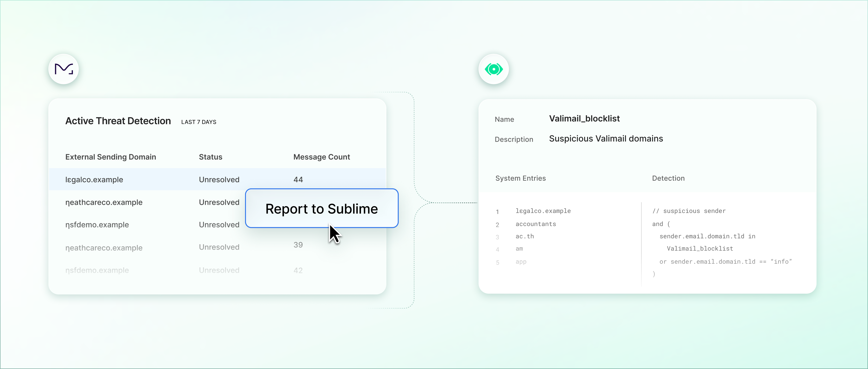This screenshot has width=868, height=369.
Task: Select the app system entry
Action: pos(521,262)
